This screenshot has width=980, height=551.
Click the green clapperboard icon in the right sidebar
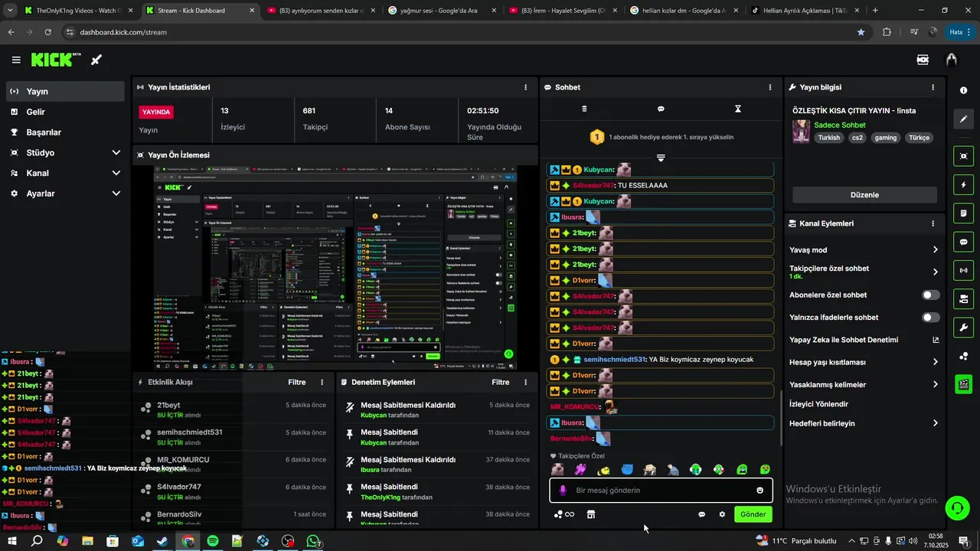point(963,384)
